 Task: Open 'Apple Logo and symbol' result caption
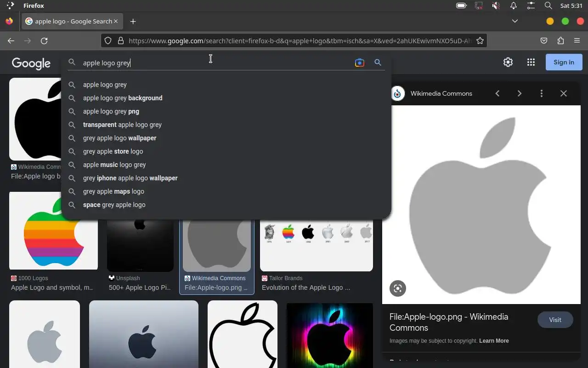tap(52, 287)
